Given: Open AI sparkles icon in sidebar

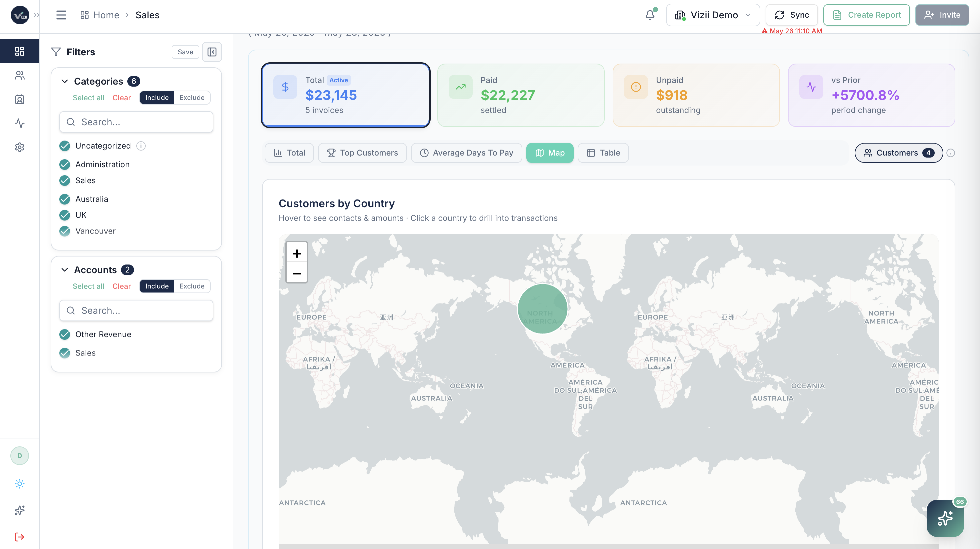Looking at the screenshot, I should pyautogui.click(x=20, y=510).
